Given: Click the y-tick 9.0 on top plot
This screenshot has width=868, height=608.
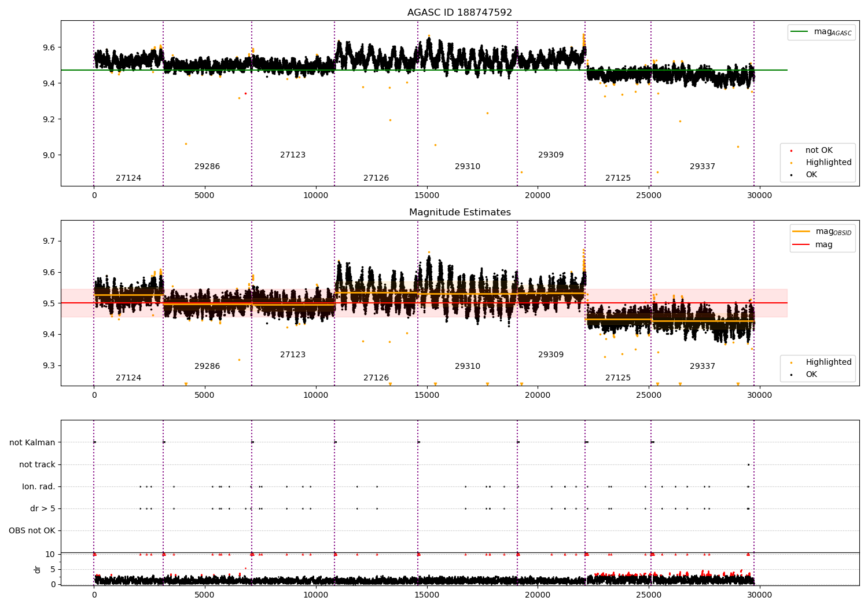Looking at the screenshot, I should pos(49,155).
